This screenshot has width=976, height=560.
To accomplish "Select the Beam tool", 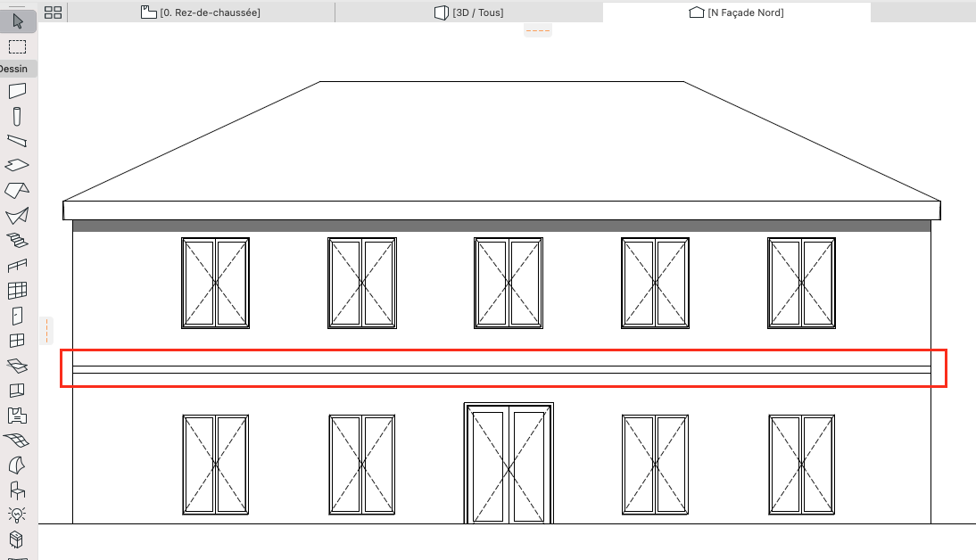I will [18, 141].
